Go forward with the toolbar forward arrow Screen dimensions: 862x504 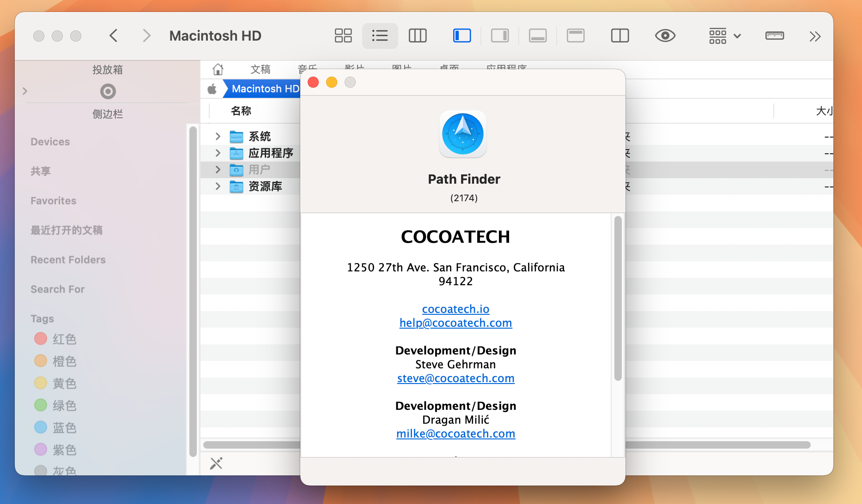[x=146, y=36]
